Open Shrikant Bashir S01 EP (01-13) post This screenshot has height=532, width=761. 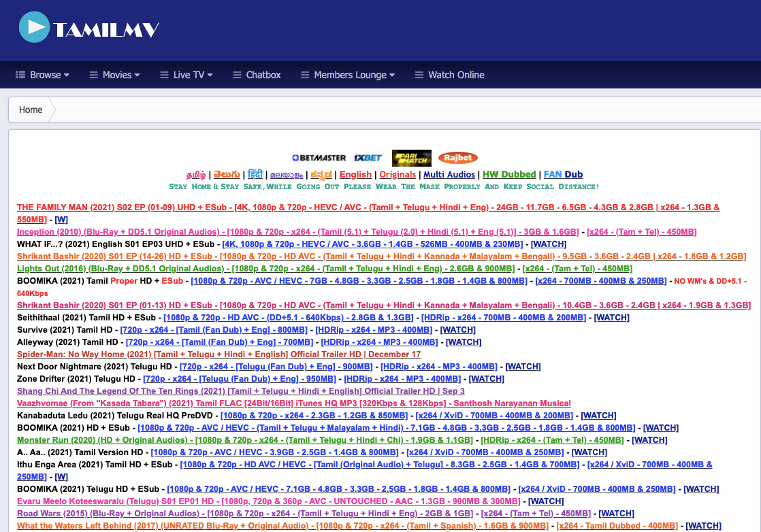click(384, 305)
